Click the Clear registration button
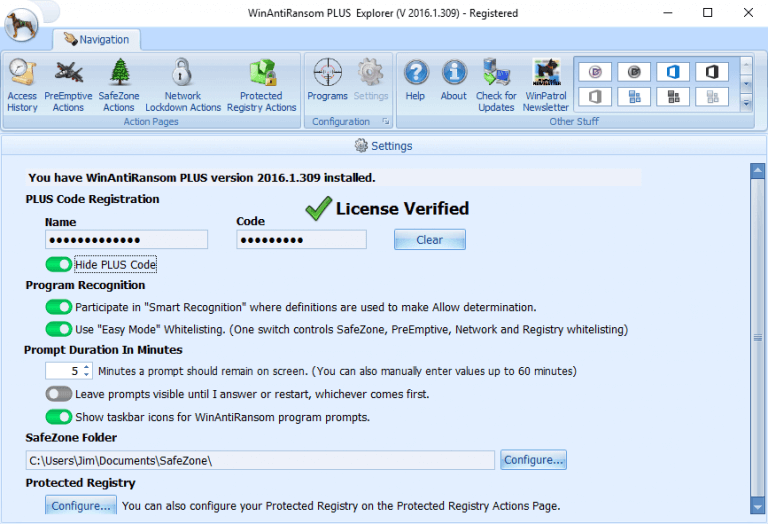Viewport: 768px width, 524px height. [x=430, y=239]
